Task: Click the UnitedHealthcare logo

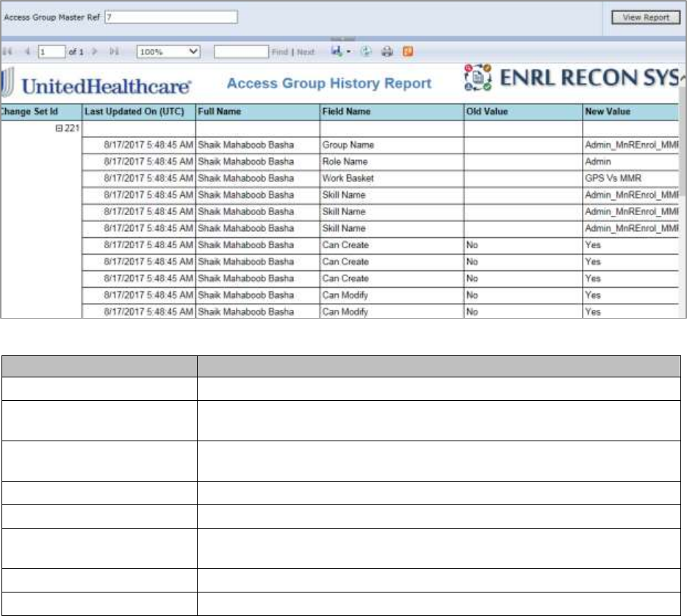Action: pyautogui.click(x=96, y=83)
